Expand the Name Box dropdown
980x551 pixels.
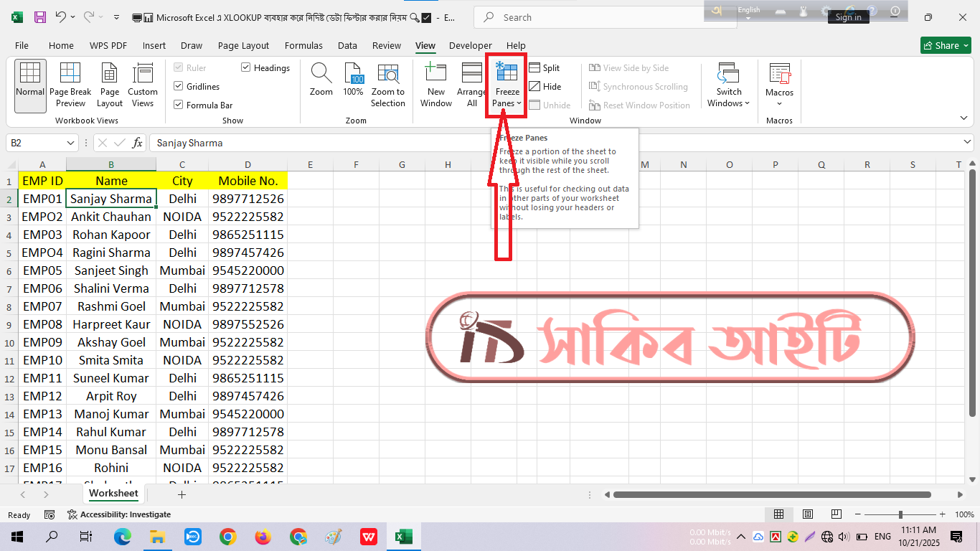pos(70,143)
